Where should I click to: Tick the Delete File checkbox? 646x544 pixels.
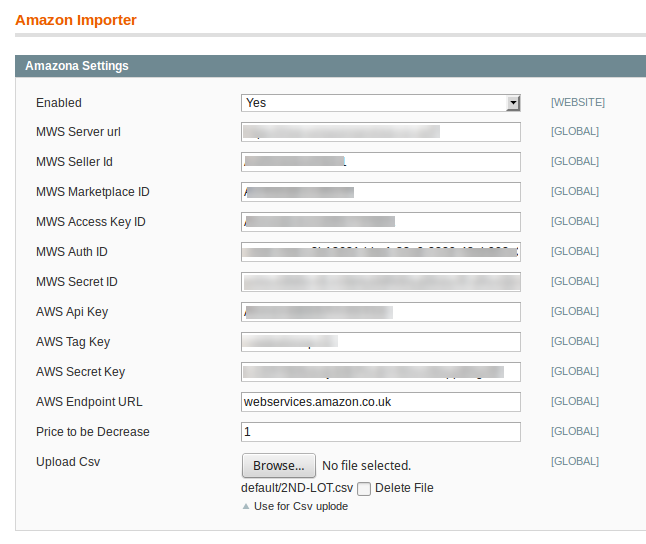pyautogui.click(x=364, y=489)
